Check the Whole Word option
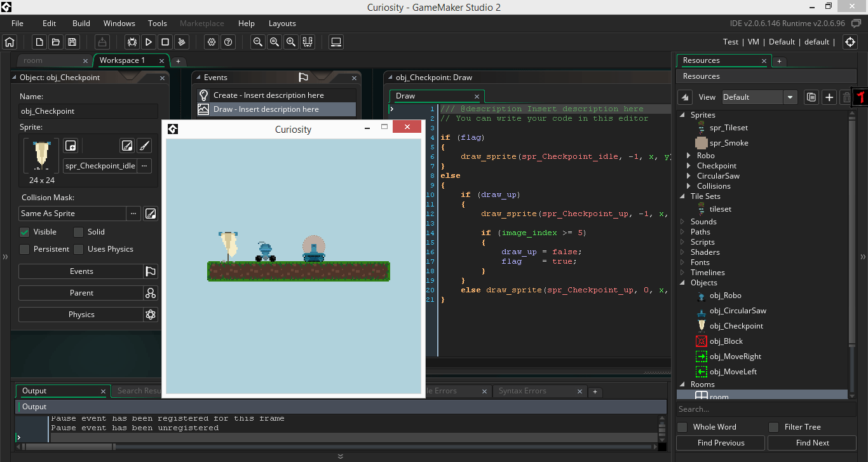Screen dimensions: 868x462 tap(682, 427)
